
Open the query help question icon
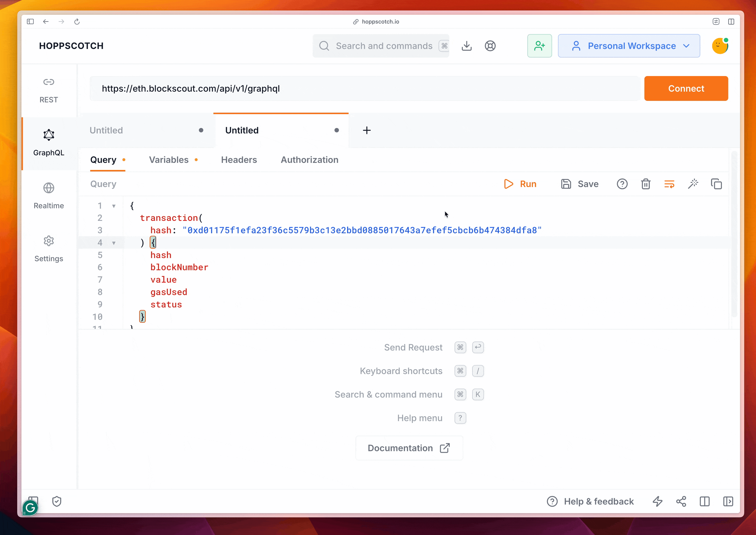(622, 184)
